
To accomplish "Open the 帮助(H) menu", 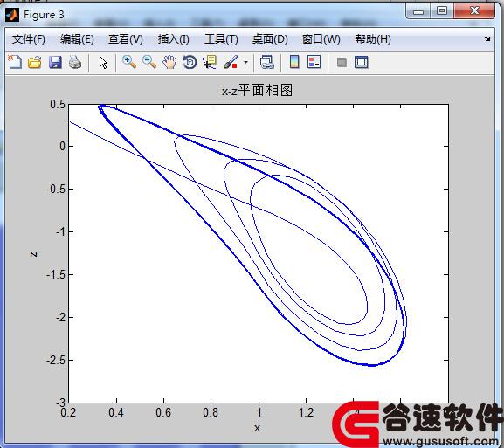I will [373, 39].
